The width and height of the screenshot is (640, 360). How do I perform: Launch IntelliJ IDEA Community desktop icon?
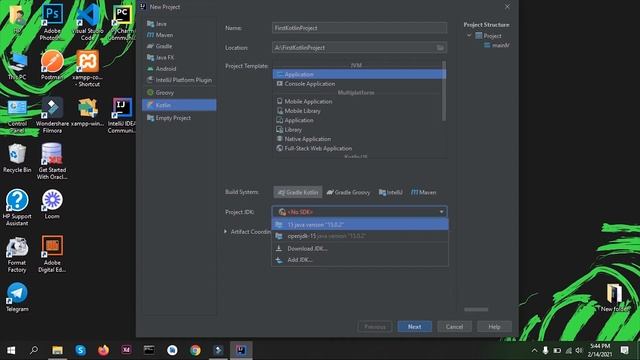[x=122, y=115]
